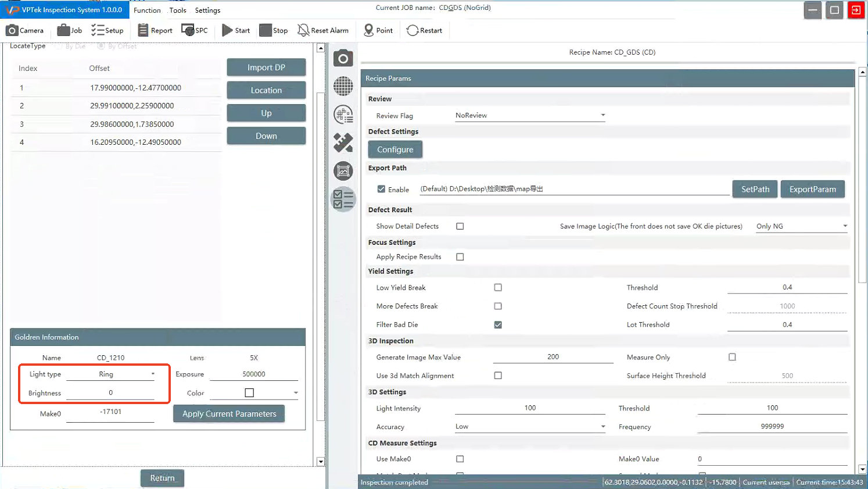868x489 pixels.
Task: Open the wafer grid map sidebar icon
Action: (343, 86)
